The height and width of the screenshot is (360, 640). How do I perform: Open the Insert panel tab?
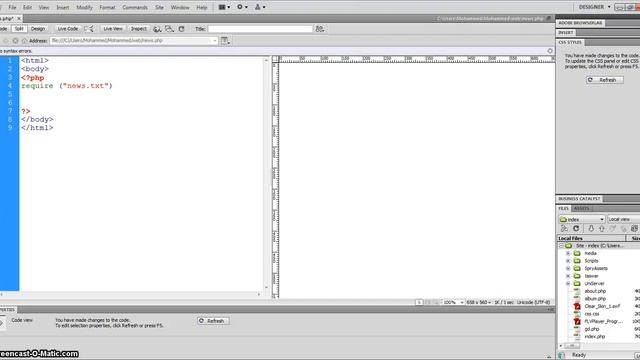pyautogui.click(x=566, y=33)
